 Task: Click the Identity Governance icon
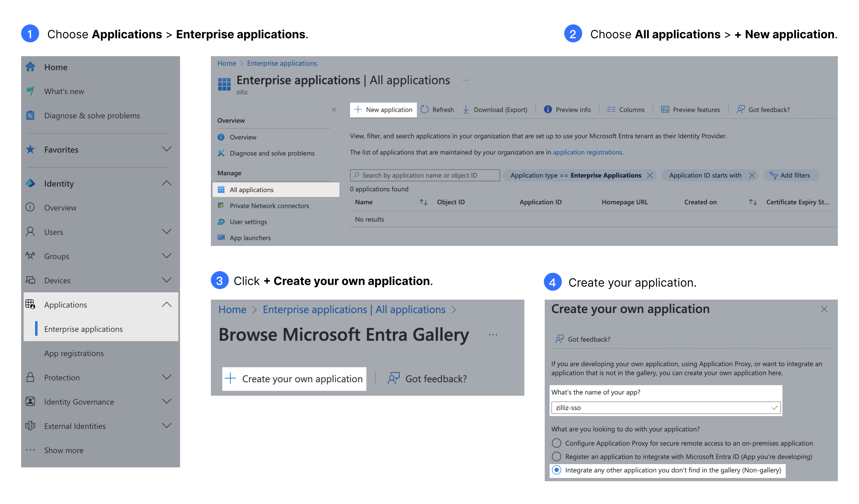(x=30, y=401)
